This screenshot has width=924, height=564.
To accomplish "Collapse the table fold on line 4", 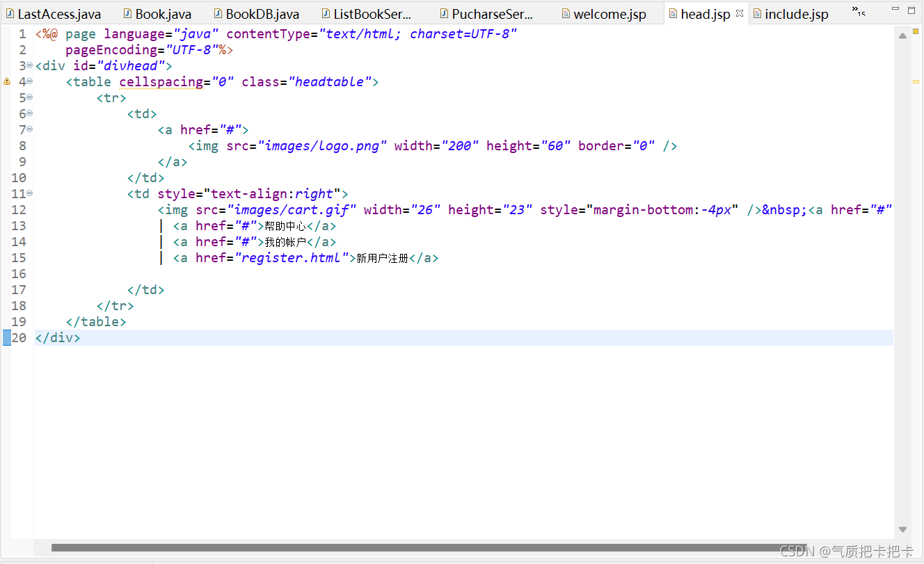I will pyautogui.click(x=29, y=81).
